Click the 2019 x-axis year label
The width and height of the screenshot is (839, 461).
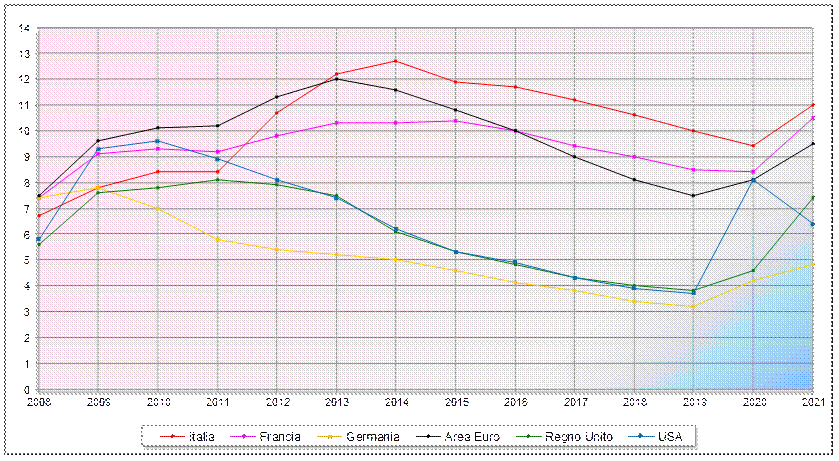(693, 402)
